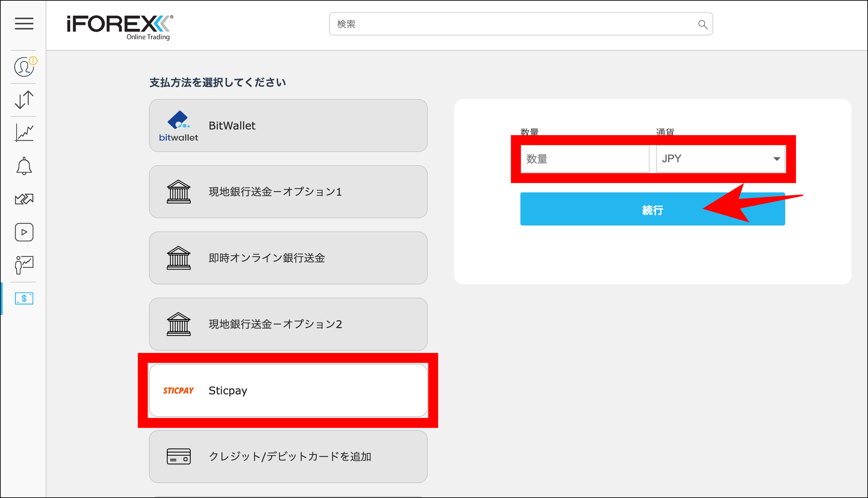Open the account profile sidebar icon
Viewport: 868px width, 498px height.
click(x=24, y=67)
